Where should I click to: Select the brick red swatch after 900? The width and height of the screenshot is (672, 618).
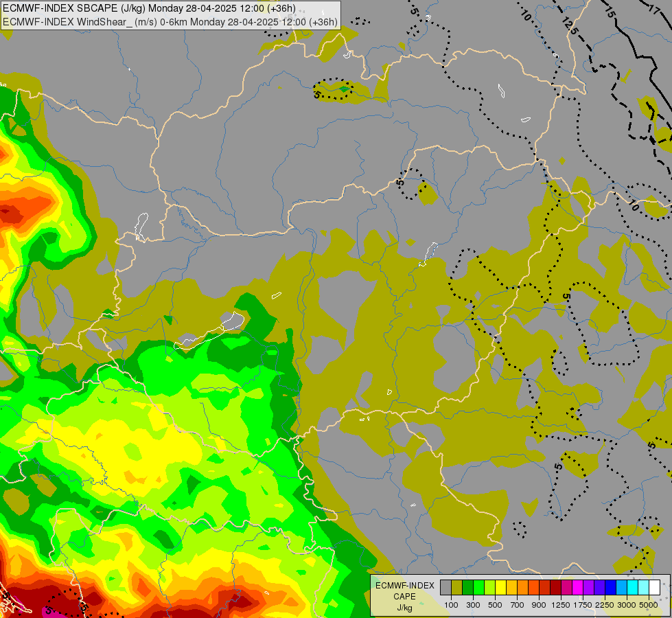544,588
